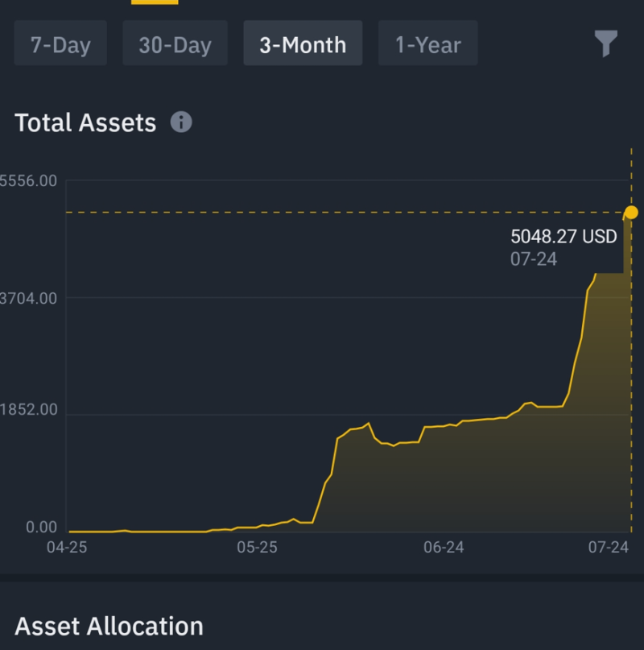
Task: Choose the 3-Month range button
Action: tap(303, 43)
